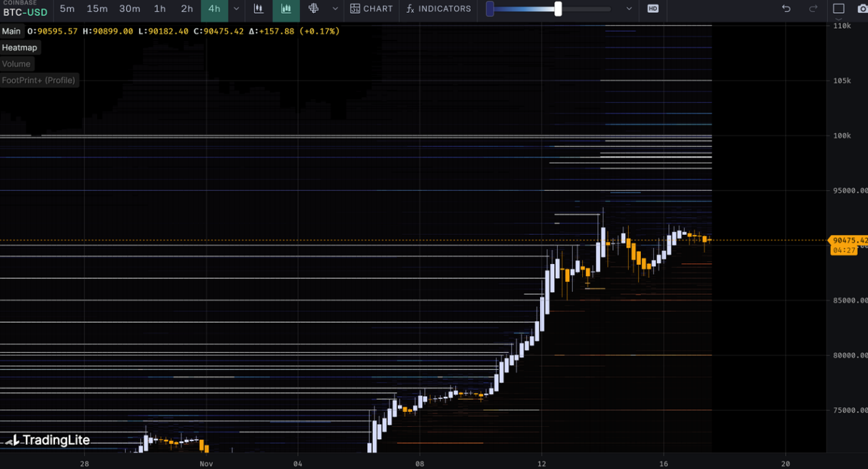Screen dimensions: 868x469
Task: Click the high value H:90899.00
Action: click(x=108, y=31)
